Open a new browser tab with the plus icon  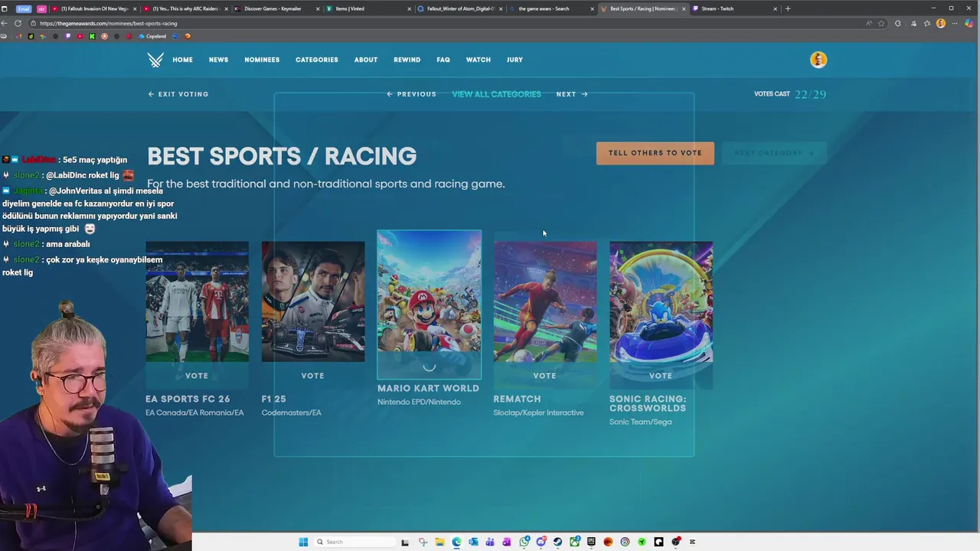tap(788, 8)
